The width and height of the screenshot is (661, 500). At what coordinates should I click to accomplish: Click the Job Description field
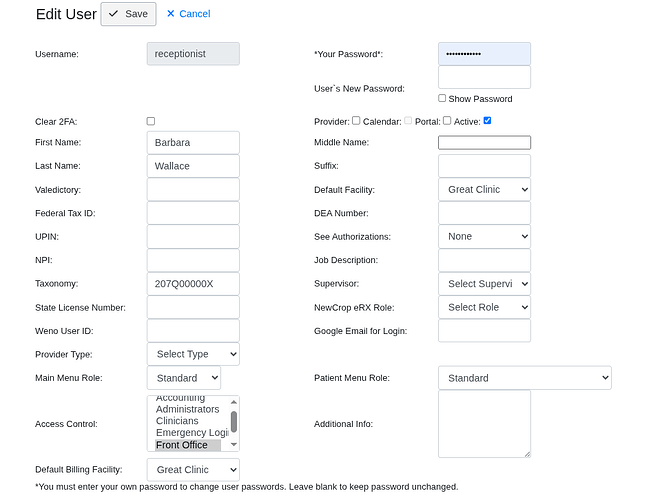[484, 260]
